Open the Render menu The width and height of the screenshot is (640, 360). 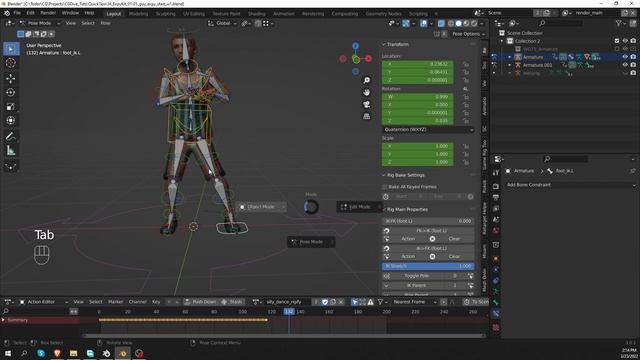point(48,13)
